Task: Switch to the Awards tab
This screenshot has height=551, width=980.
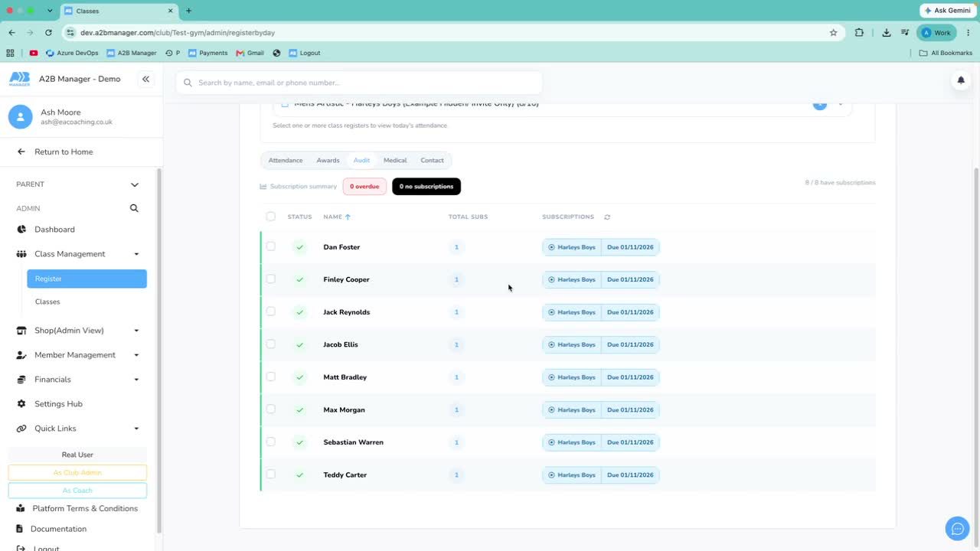Action: [x=328, y=161]
